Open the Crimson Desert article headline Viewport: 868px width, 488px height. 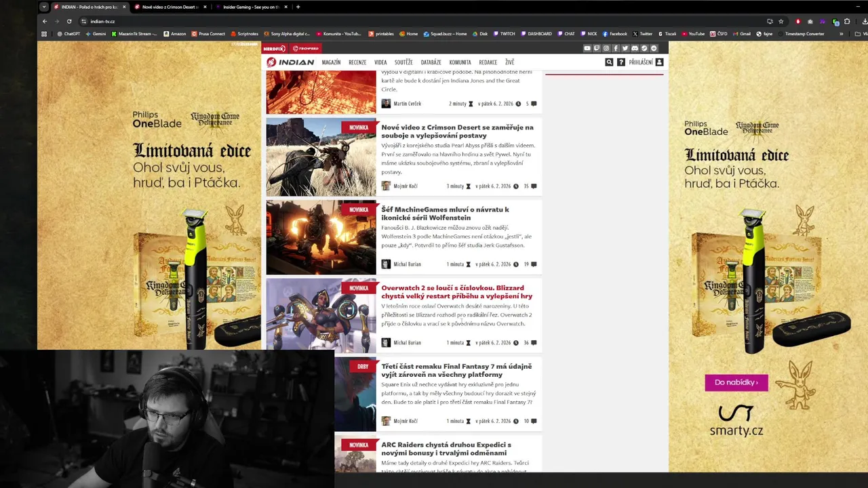[x=457, y=131]
